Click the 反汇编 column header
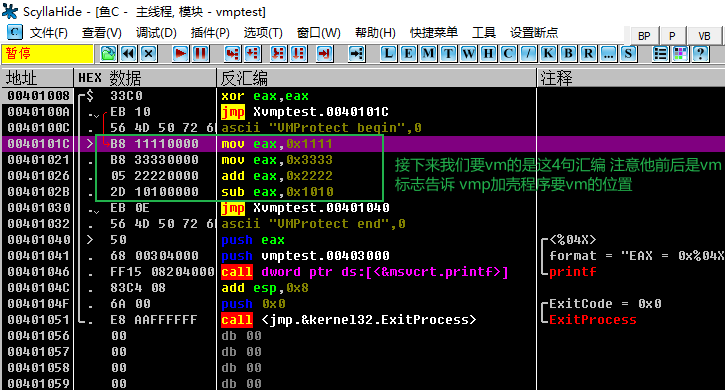Viewport: 725px width, 390px height. (x=376, y=78)
